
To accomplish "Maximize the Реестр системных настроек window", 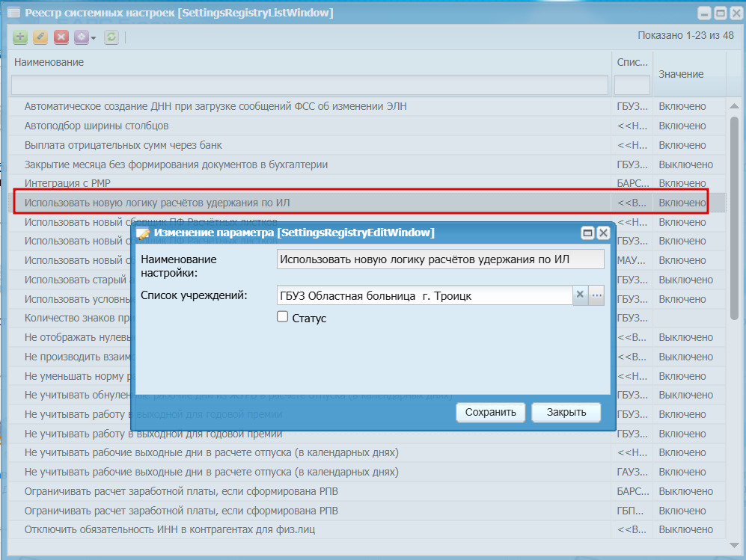I will [x=721, y=13].
